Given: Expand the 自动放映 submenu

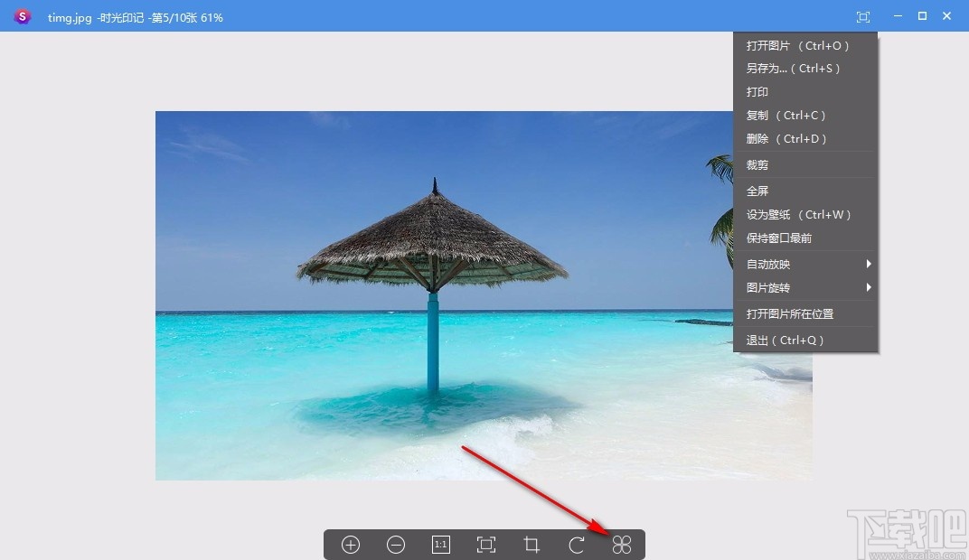Looking at the screenshot, I should (x=805, y=265).
